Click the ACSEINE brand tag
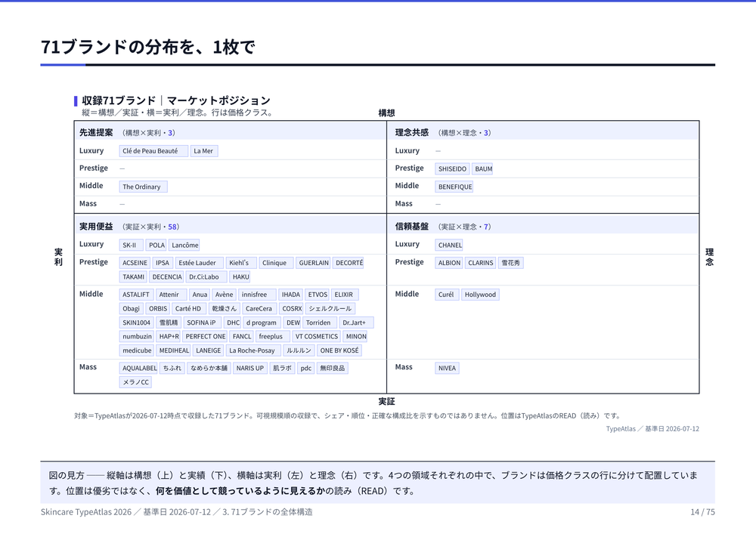The height and width of the screenshot is (534, 756). (135, 263)
